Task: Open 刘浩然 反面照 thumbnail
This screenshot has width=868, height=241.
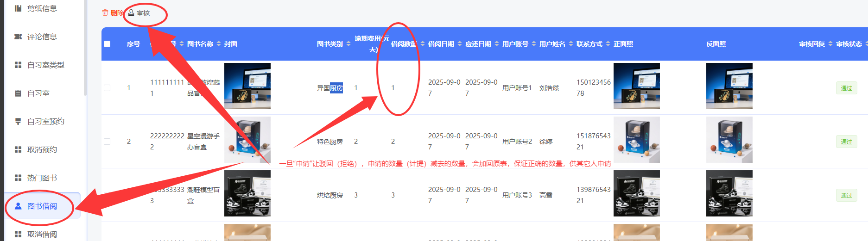Action: tap(729, 86)
